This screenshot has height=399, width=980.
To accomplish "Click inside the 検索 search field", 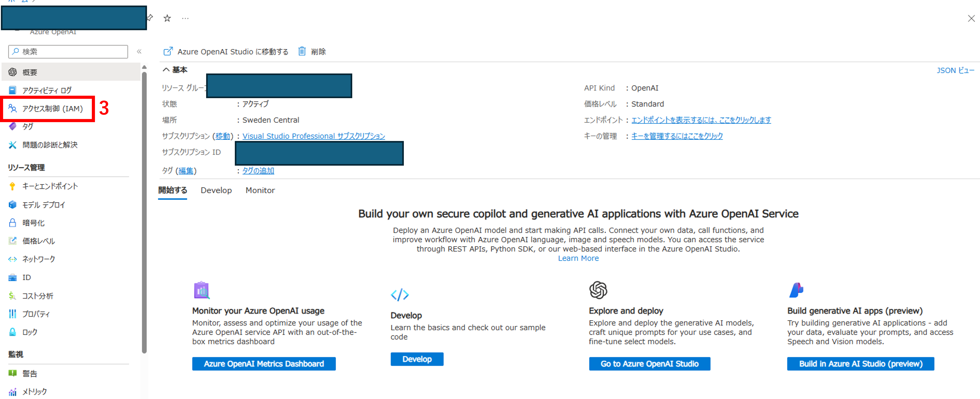I will point(68,51).
